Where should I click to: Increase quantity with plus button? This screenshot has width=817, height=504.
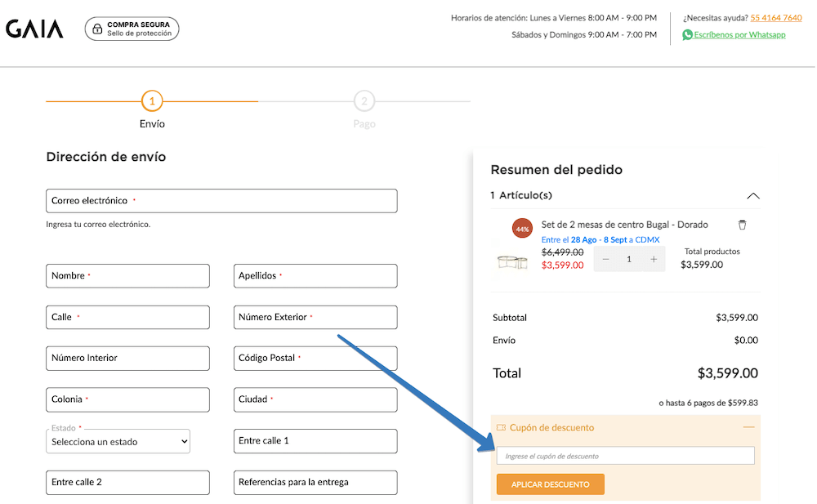click(x=654, y=259)
